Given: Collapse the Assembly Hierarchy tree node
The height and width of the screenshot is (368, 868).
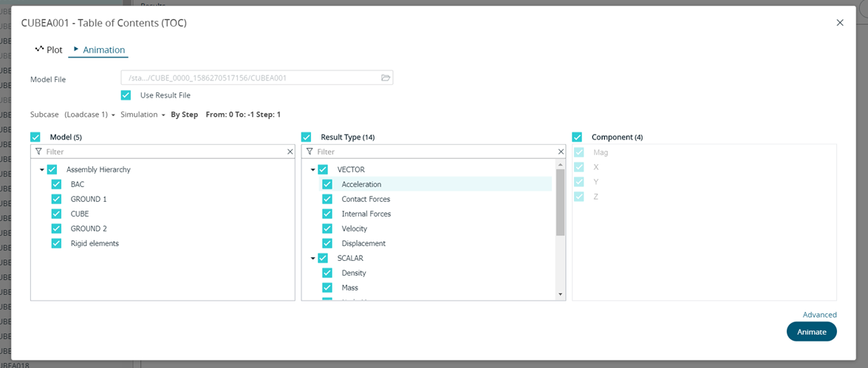Looking at the screenshot, I should tap(42, 170).
